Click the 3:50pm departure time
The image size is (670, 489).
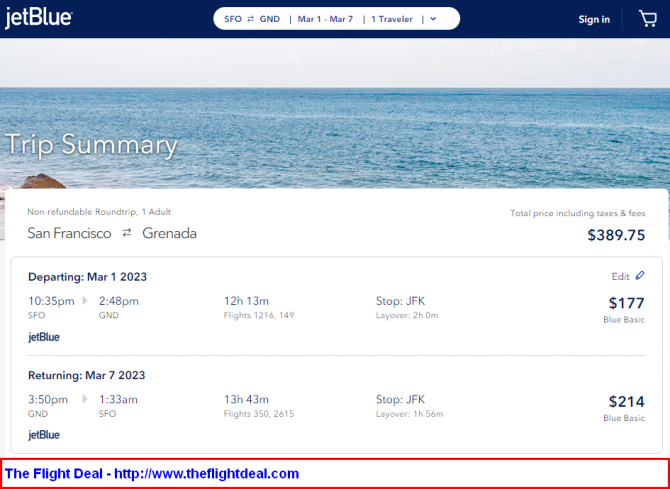48,399
